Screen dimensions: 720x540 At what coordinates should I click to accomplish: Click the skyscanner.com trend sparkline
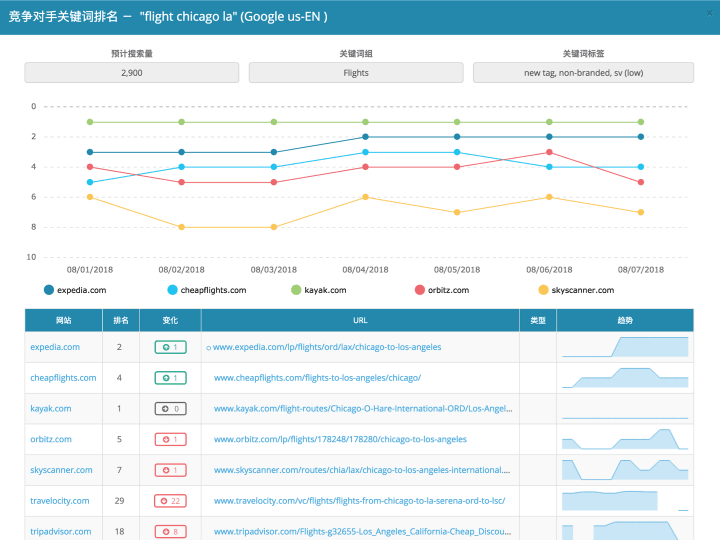point(625,470)
